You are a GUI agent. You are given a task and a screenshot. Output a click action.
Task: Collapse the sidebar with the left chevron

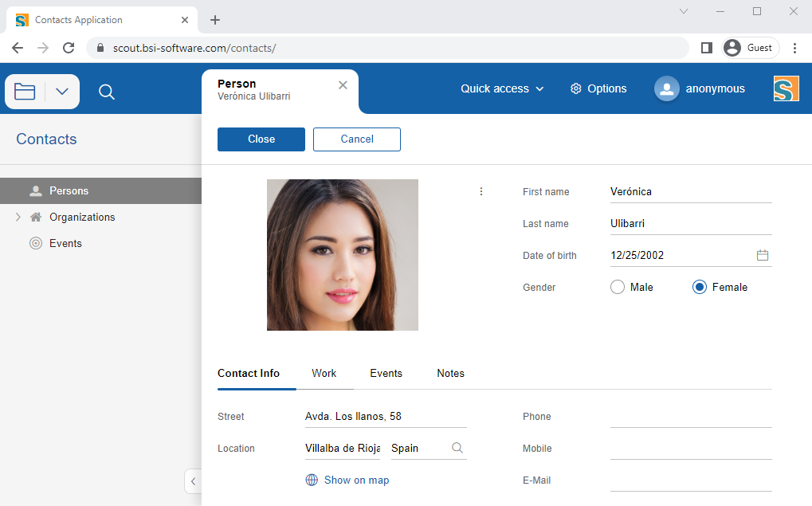193,481
